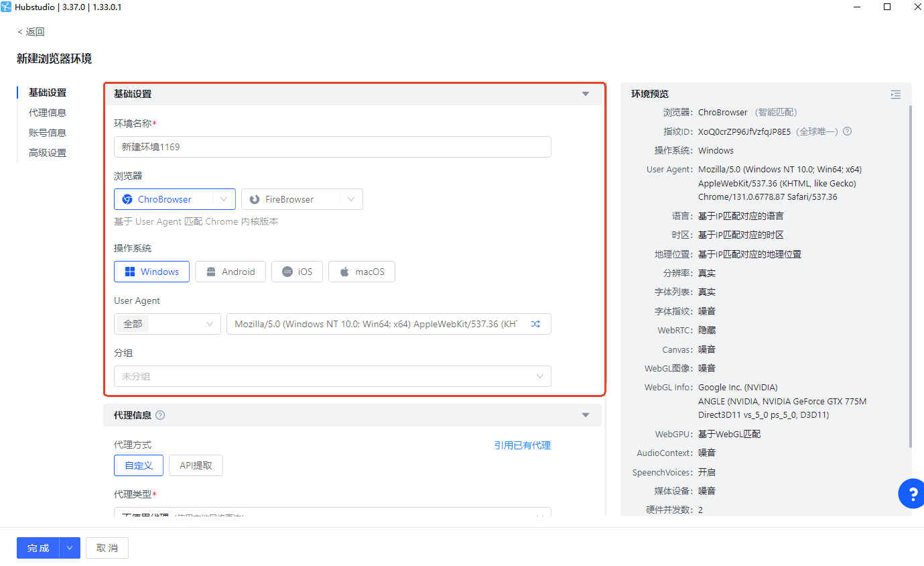
Task: Click the 基于WebGL匹配 WebGPU value
Action: (729, 434)
